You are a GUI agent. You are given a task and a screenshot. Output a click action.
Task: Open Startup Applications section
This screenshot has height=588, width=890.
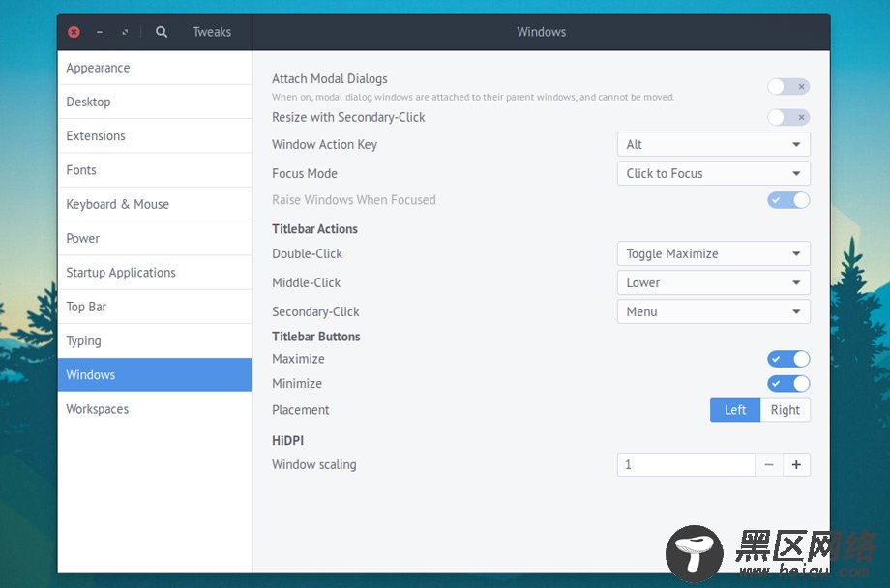point(155,273)
